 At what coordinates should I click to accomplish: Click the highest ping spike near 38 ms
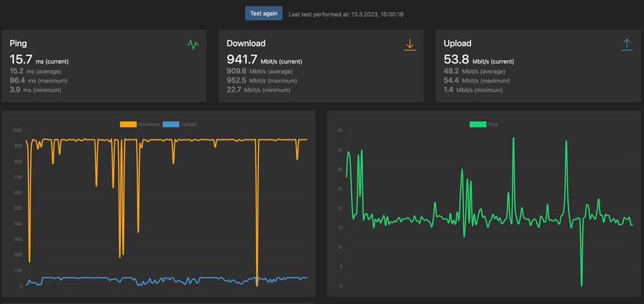513,139
